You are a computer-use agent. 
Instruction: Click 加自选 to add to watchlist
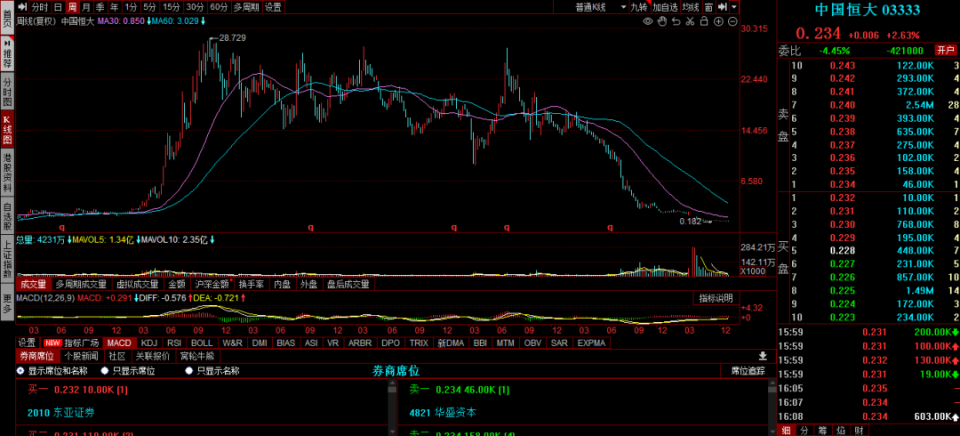665,7
